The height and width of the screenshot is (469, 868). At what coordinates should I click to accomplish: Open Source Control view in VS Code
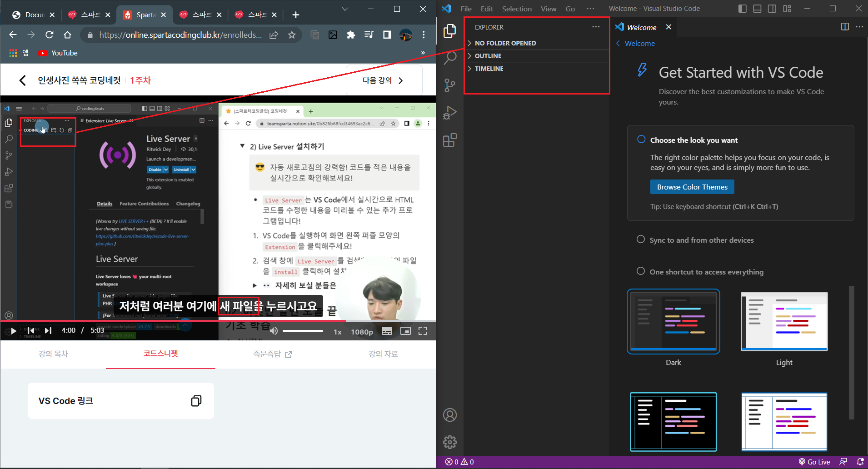tap(449, 85)
